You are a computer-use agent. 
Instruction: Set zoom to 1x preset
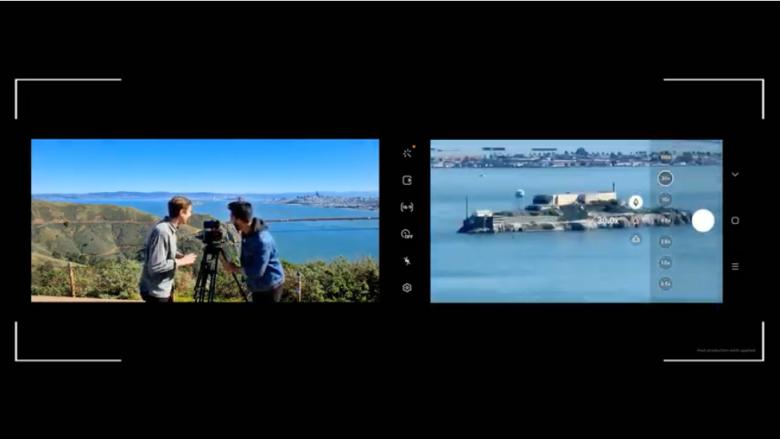[666, 263]
